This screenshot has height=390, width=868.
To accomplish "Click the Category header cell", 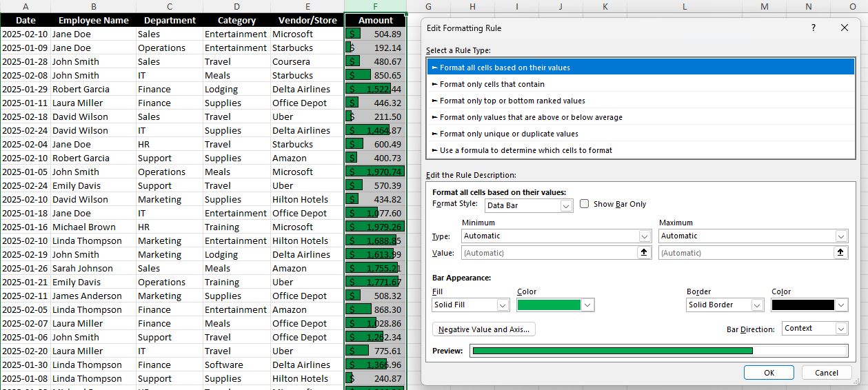I will (x=236, y=20).
